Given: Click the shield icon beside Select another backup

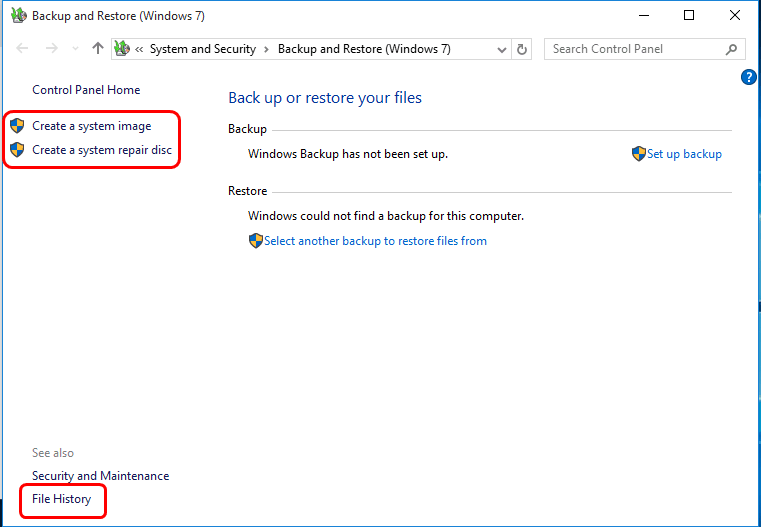Looking at the screenshot, I should pyautogui.click(x=256, y=241).
